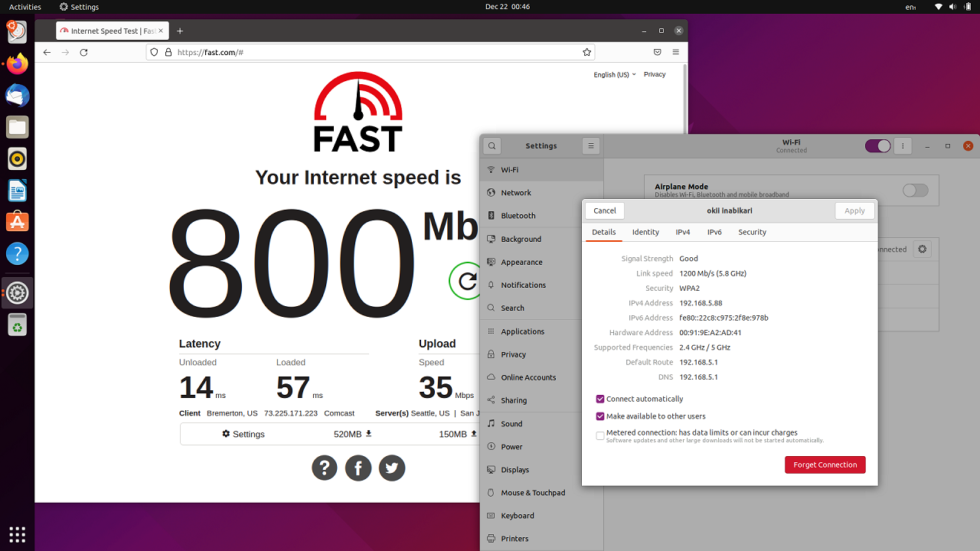This screenshot has height=551, width=980.
Task: Click the clock in the top bar
Action: (x=508, y=7)
